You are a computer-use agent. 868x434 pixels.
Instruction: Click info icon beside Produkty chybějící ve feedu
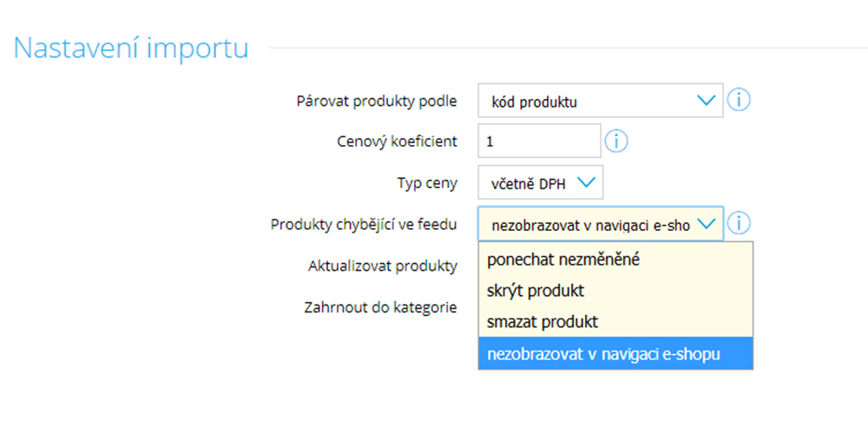(739, 224)
